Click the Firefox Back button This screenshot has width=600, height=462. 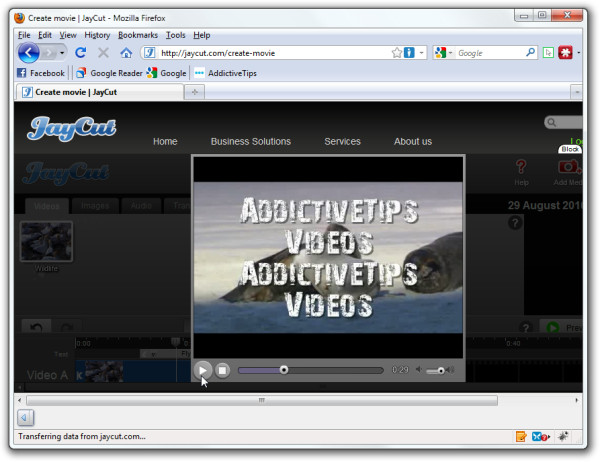click(29, 52)
